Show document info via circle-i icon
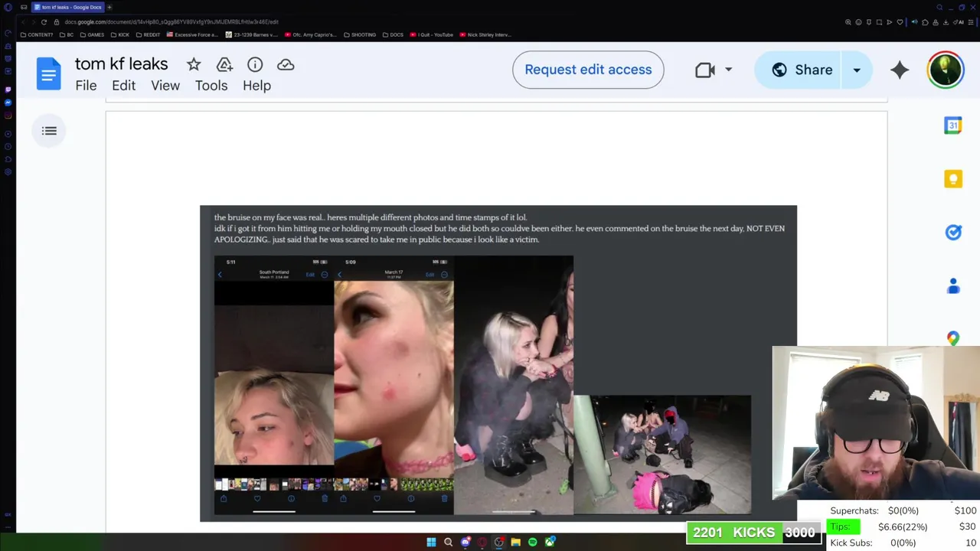The width and height of the screenshot is (980, 551). coord(255,65)
